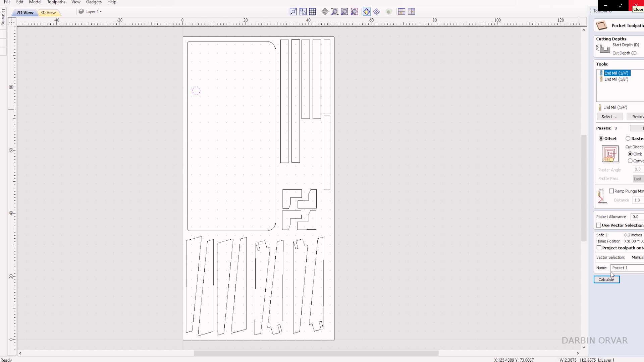The width and height of the screenshot is (644, 362).
Task: Click the Pocket Toolpath header icon
Action: pyautogui.click(x=602, y=25)
